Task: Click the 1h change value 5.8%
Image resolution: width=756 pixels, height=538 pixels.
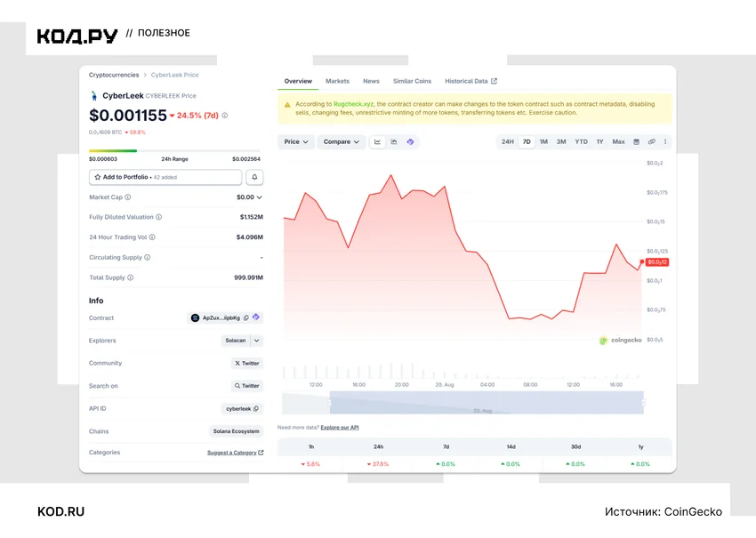Action: [x=311, y=464]
